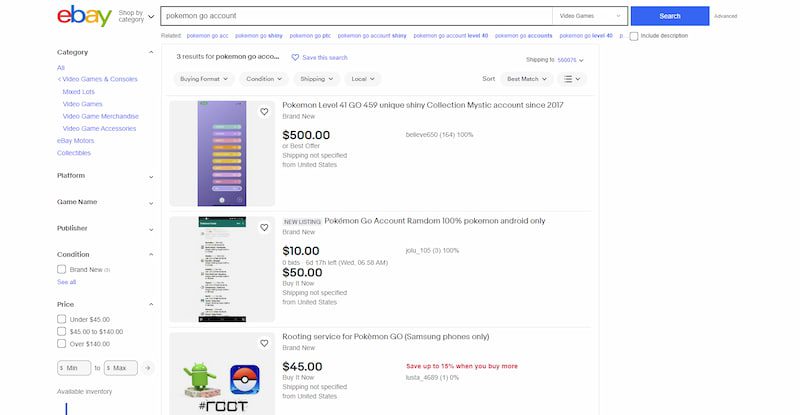800x415 pixels.
Task: Open Advanced search link
Action: coord(726,16)
